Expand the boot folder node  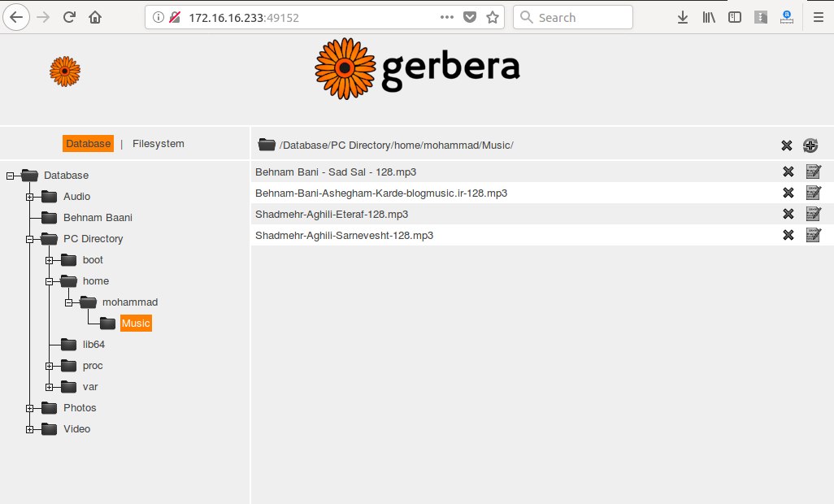pyautogui.click(x=50, y=260)
